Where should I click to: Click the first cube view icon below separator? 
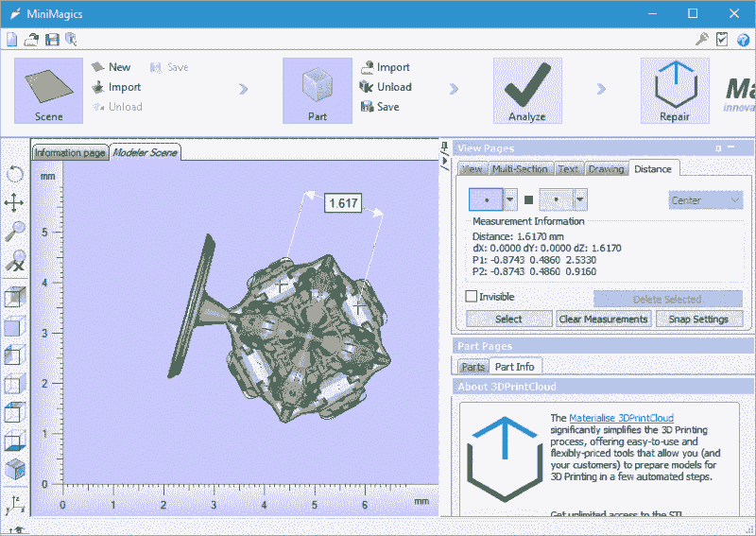pos(15,297)
